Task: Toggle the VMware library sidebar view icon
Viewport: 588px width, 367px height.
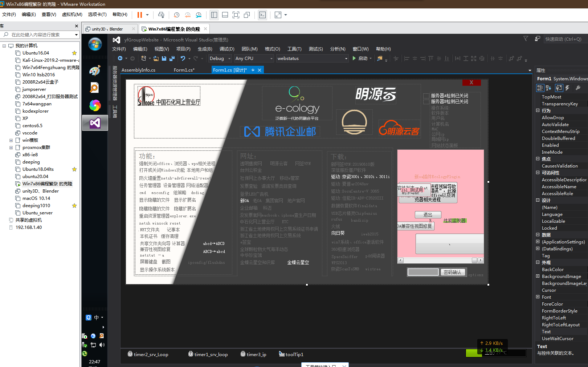Action: 214,15
